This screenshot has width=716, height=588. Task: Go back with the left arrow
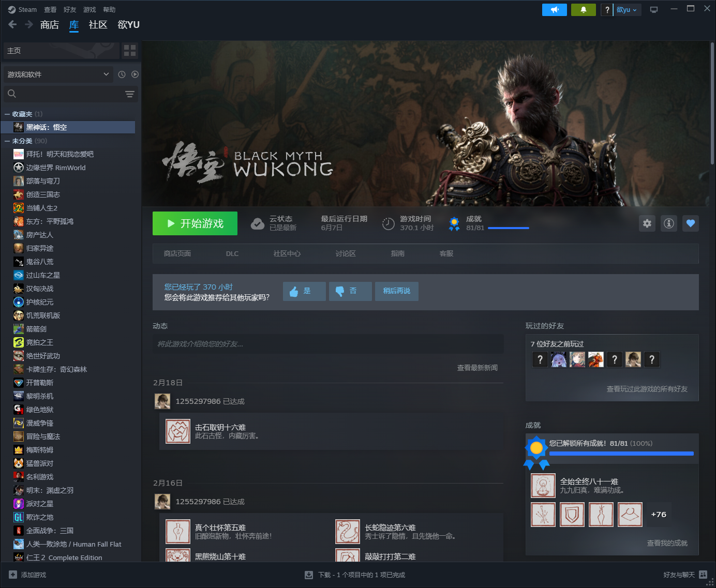(13, 24)
